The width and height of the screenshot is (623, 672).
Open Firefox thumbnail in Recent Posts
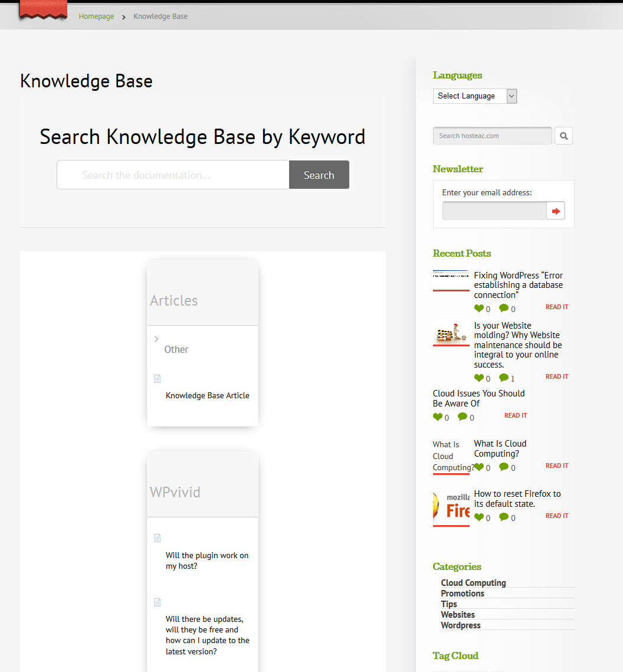coord(451,506)
